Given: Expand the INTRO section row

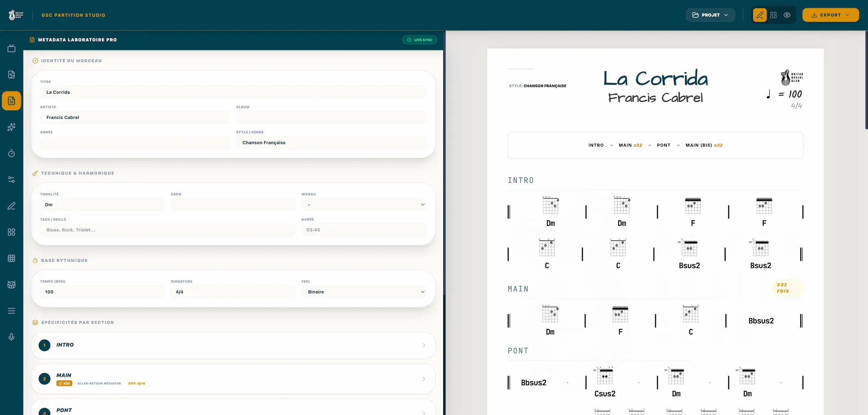Looking at the screenshot, I should pyautogui.click(x=233, y=345).
